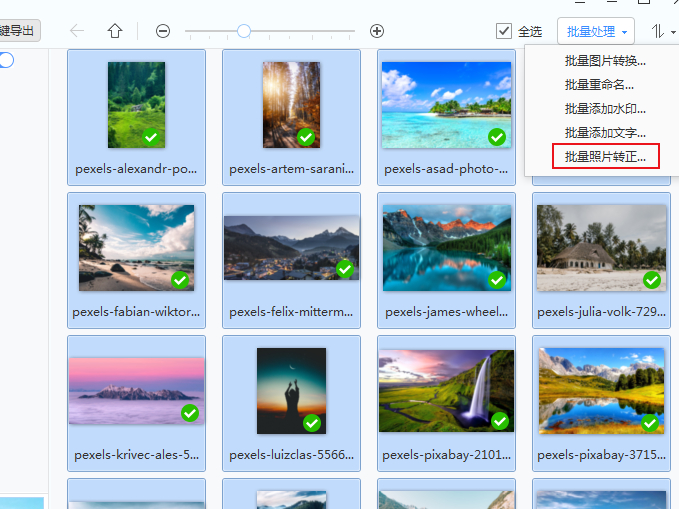Shrink thumbnails with the minus zoom icon
This screenshot has height=509, width=679.
click(x=163, y=31)
